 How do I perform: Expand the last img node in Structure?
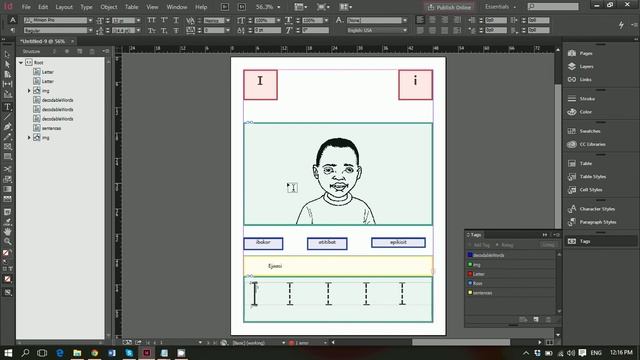29,138
